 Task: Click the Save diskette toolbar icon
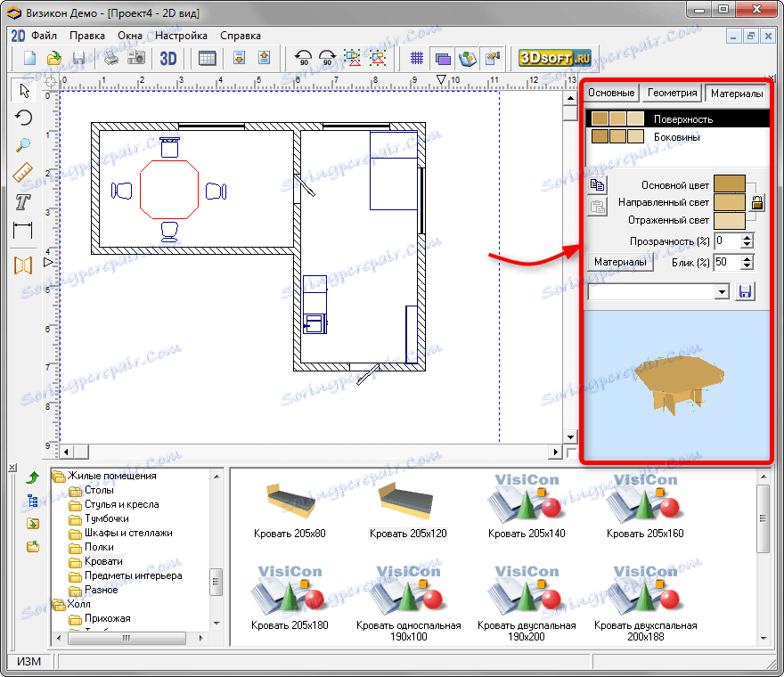point(78,59)
